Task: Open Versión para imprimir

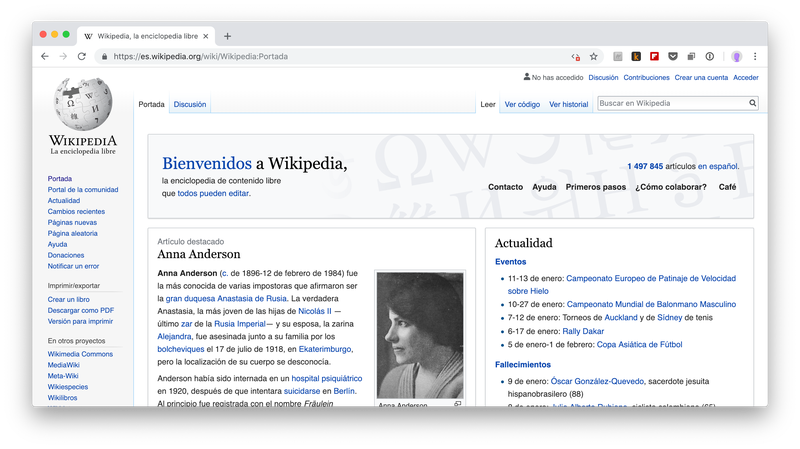Action: point(80,321)
